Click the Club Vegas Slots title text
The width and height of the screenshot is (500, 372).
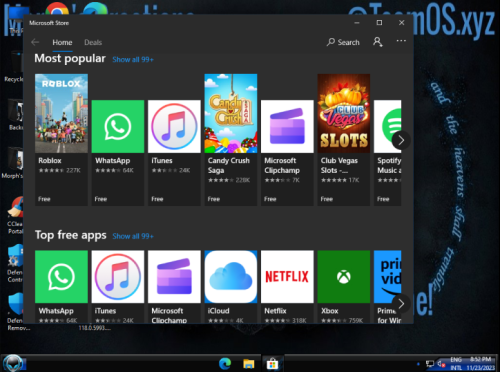click(x=339, y=165)
